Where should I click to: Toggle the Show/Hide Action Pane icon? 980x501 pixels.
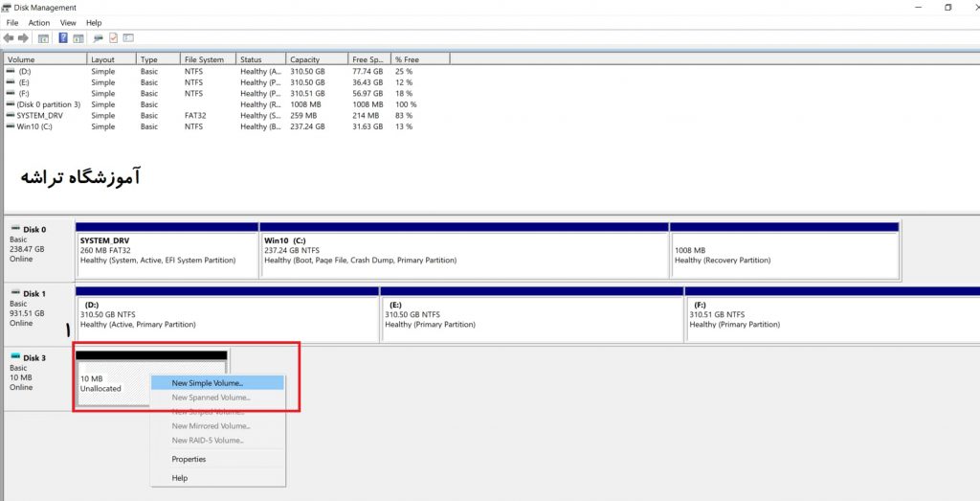78,38
